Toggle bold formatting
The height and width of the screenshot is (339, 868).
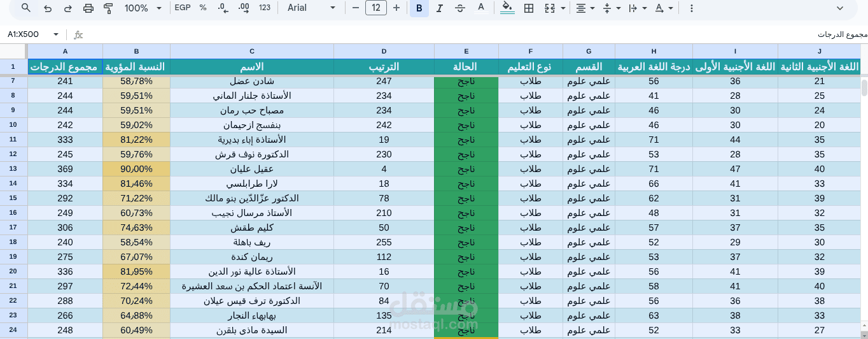click(419, 8)
